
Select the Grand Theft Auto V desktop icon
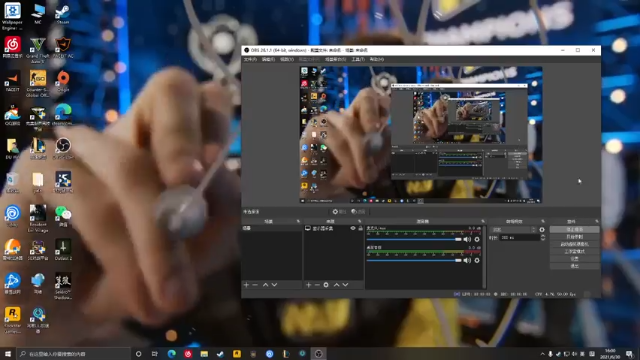pos(38,50)
